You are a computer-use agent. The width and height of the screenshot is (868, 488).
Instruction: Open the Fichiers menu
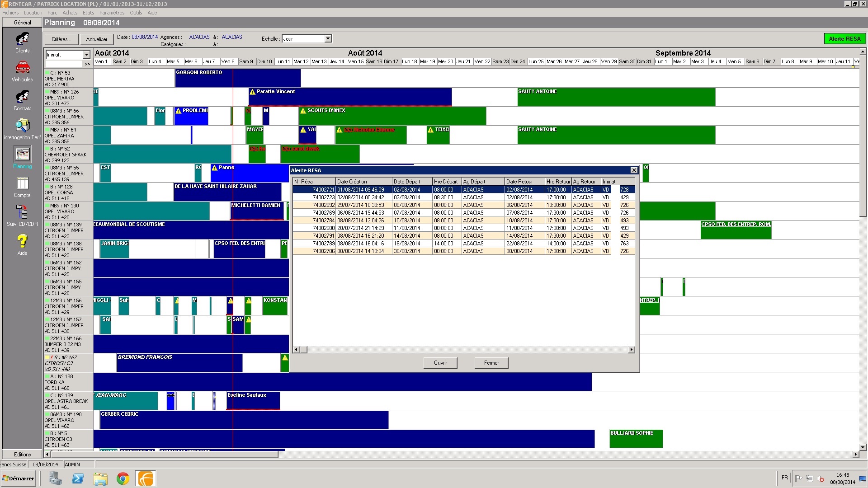tap(10, 13)
